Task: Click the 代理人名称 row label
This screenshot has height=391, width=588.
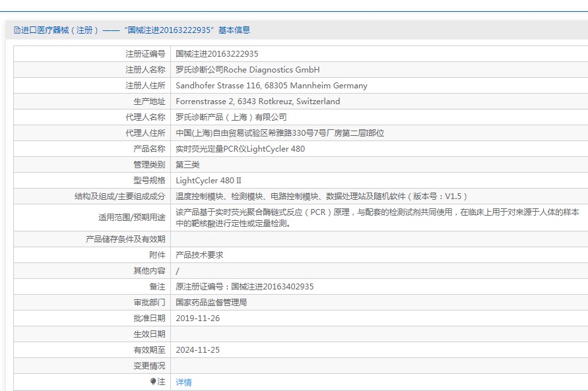Action: [x=145, y=117]
